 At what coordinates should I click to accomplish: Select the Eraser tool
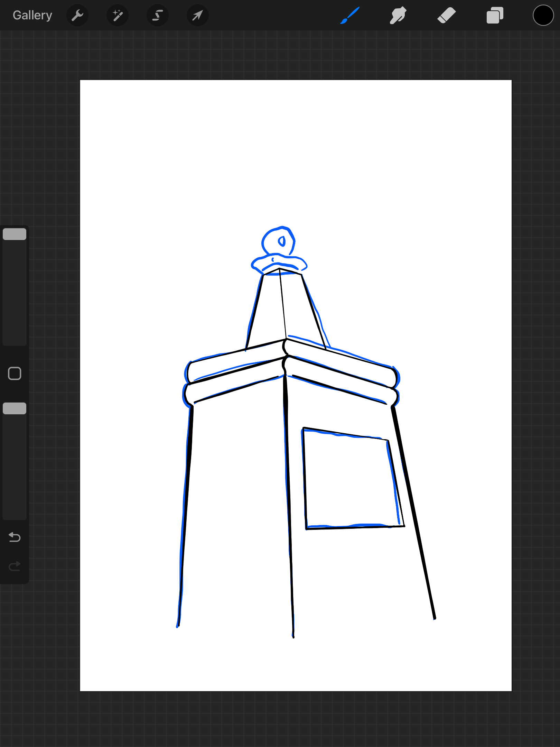tap(446, 15)
